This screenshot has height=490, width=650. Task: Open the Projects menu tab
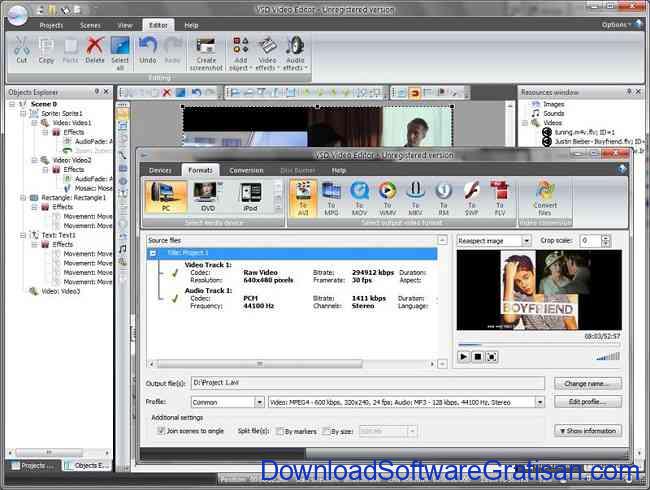point(51,25)
